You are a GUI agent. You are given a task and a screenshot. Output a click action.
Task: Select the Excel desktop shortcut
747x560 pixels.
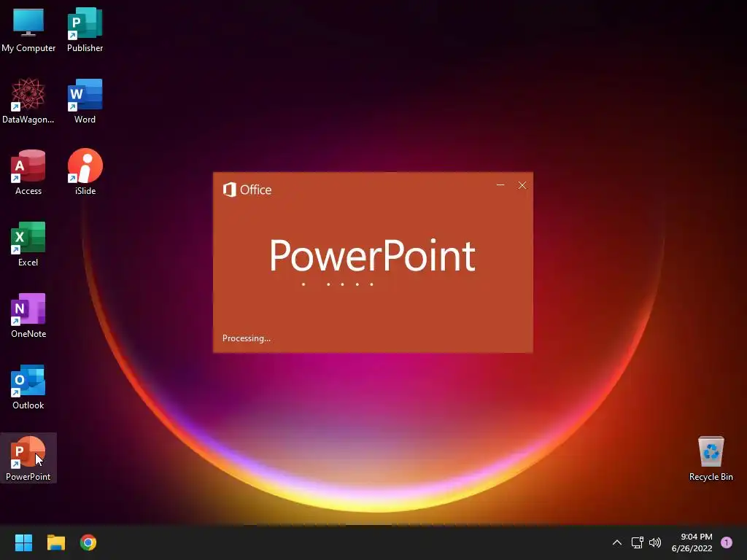click(28, 244)
